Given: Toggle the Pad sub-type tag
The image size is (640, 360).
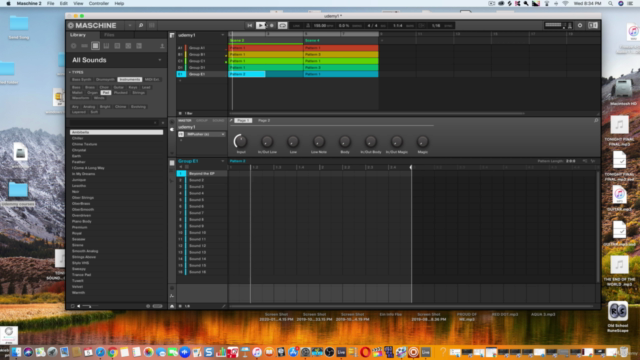Looking at the screenshot, I should [x=106, y=93].
